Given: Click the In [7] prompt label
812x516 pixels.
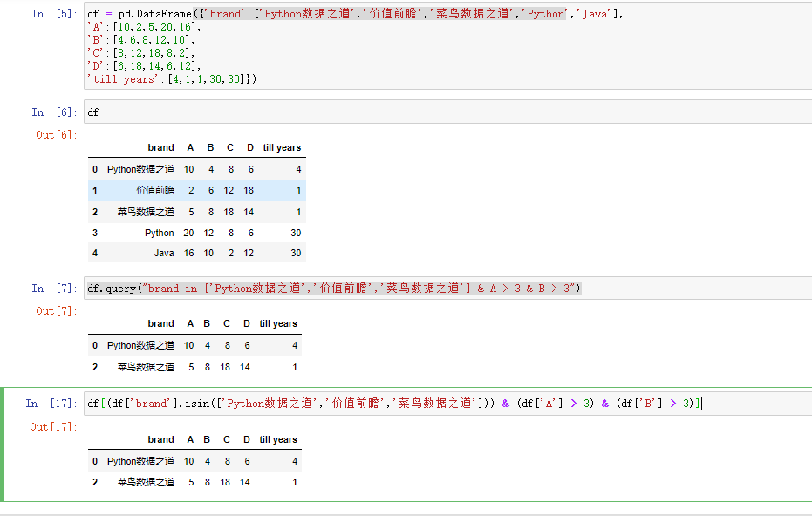Looking at the screenshot, I should click(54, 289).
